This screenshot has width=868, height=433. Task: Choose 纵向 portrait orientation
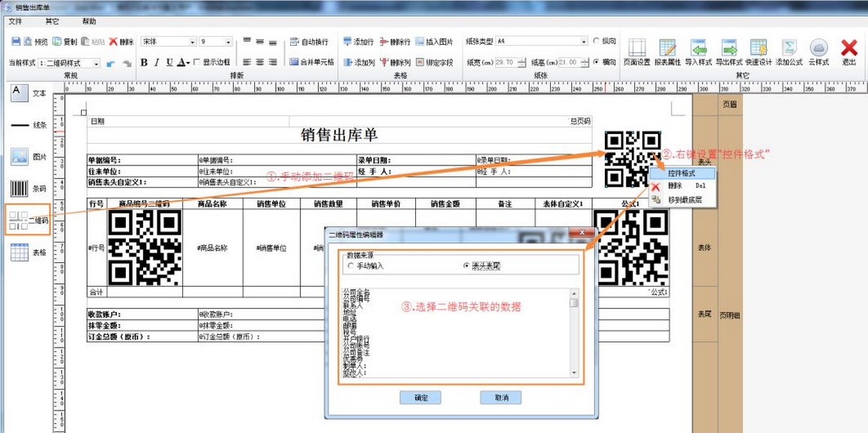point(597,42)
